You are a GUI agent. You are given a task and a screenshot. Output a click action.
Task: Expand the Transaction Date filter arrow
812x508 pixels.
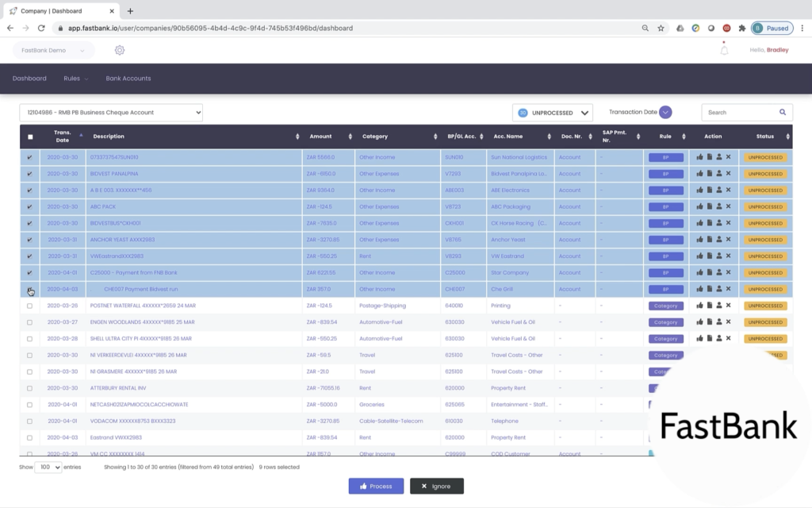tap(665, 112)
